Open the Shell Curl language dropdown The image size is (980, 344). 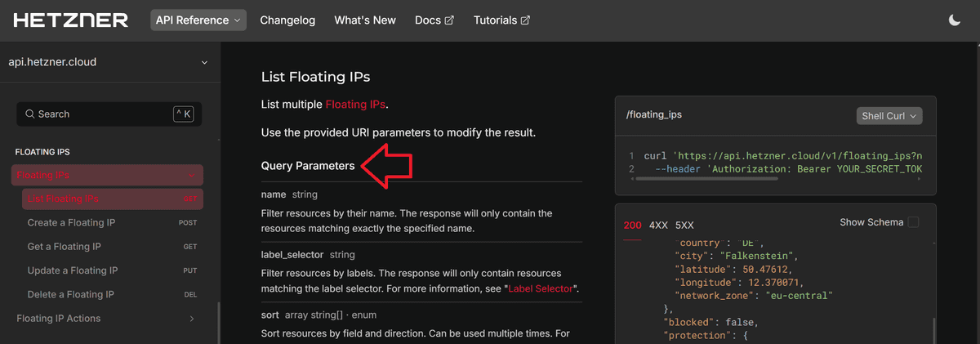tap(889, 116)
